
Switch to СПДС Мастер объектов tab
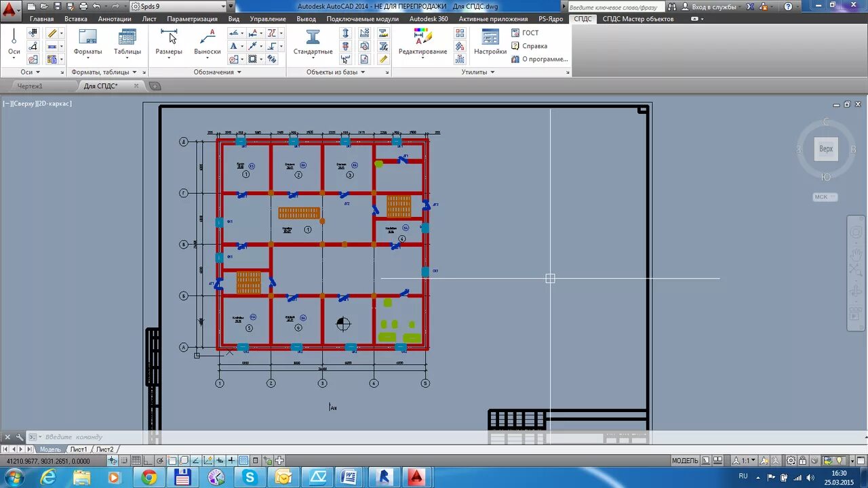tap(638, 19)
